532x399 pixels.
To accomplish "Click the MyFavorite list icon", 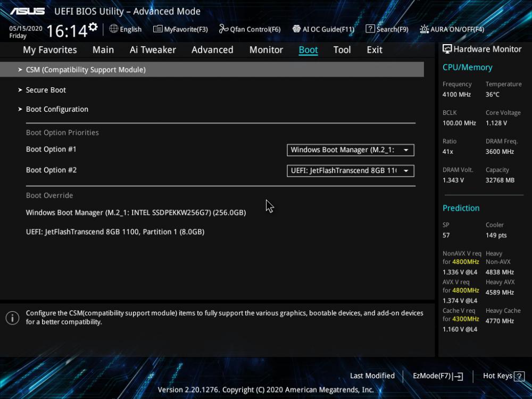I will point(157,29).
